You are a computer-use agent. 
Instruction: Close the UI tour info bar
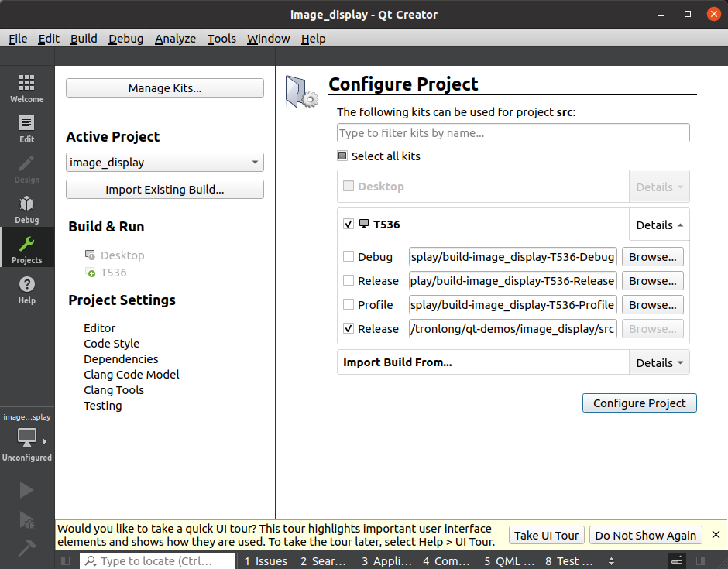pos(716,535)
